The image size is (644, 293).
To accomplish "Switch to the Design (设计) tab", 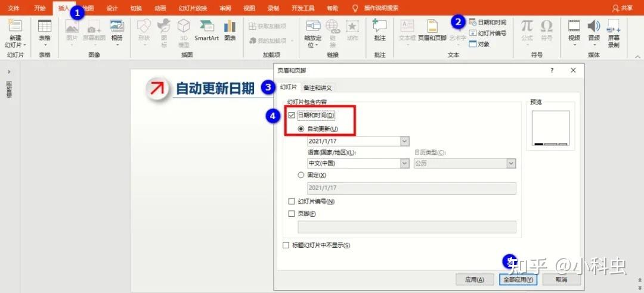I will [x=112, y=8].
